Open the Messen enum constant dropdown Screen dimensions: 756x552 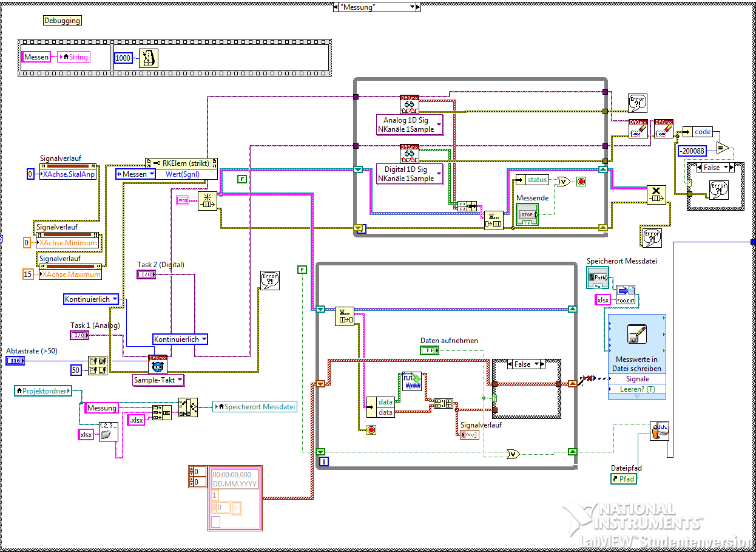[x=135, y=174]
